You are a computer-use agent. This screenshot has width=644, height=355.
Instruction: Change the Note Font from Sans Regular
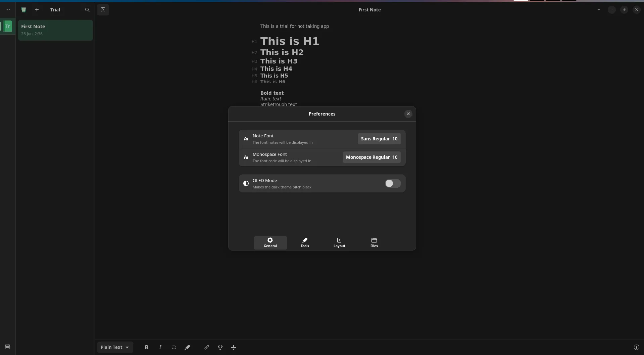(379, 138)
